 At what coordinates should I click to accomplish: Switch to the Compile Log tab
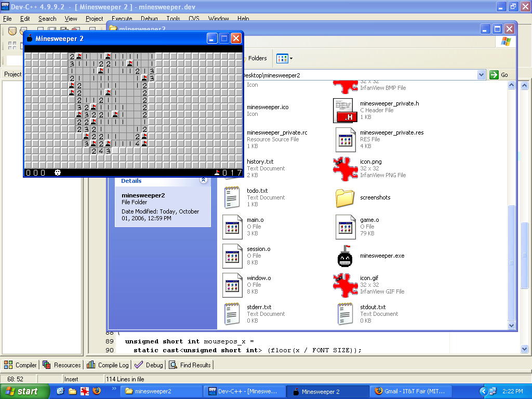coord(108,365)
